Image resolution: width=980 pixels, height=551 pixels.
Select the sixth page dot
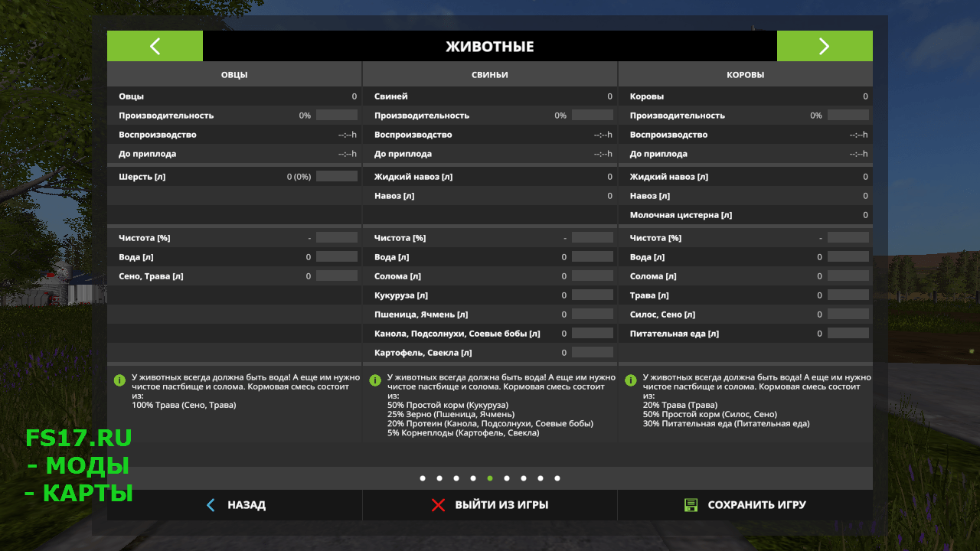click(507, 478)
